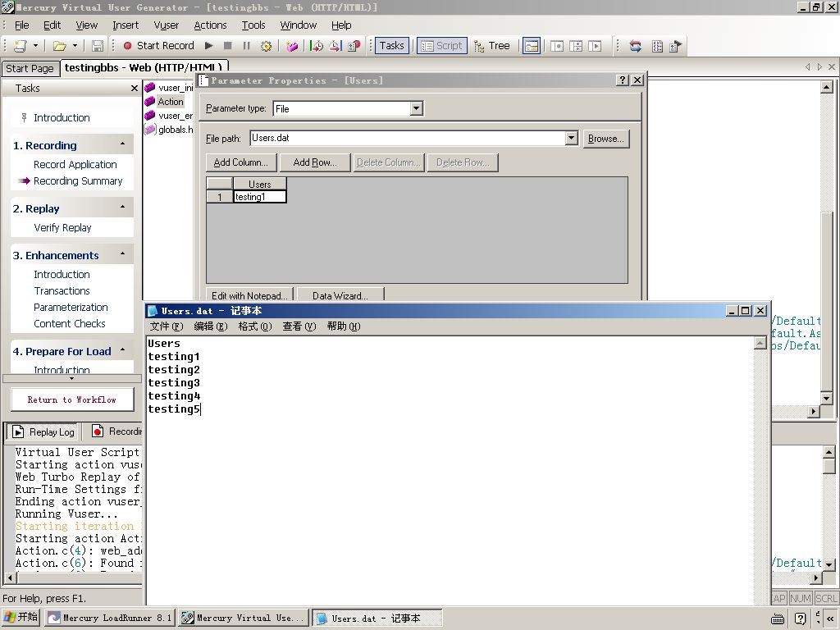Click the Insert Rendezvous toolbar icon
Image resolution: width=840 pixels, height=630 pixels.
pos(354,46)
